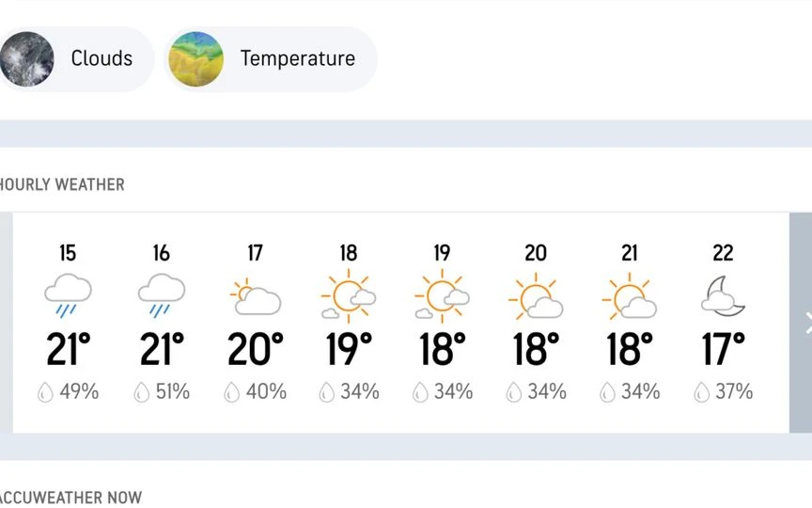Open the Clouds map layer
This screenshot has width=812, height=508.
(x=75, y=58)
